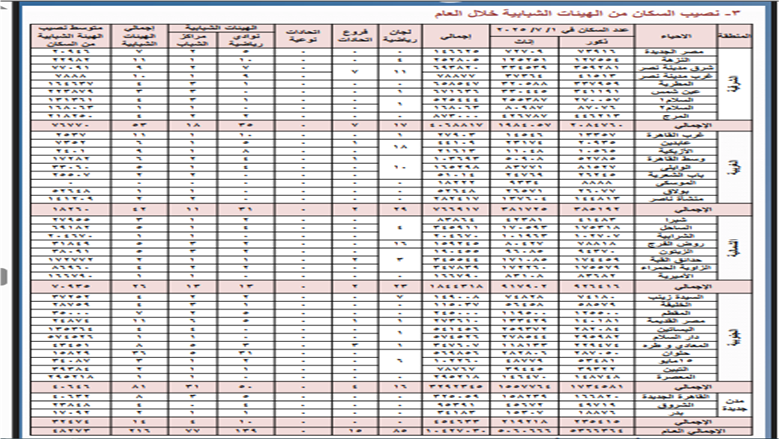Click the 'اجمالي الهيئات الشبابية' column header
Image resolution: width=779 pixels, height=439 pixels.
point(139,36)
